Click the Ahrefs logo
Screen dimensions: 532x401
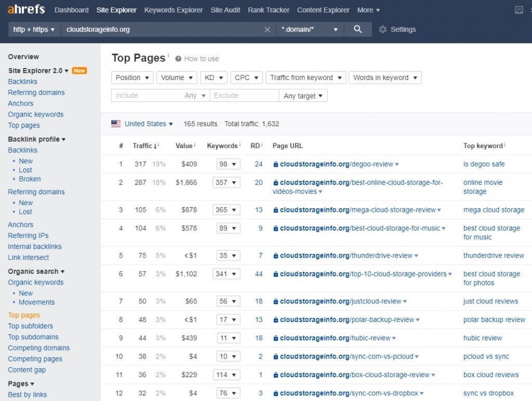click(26, 9)
